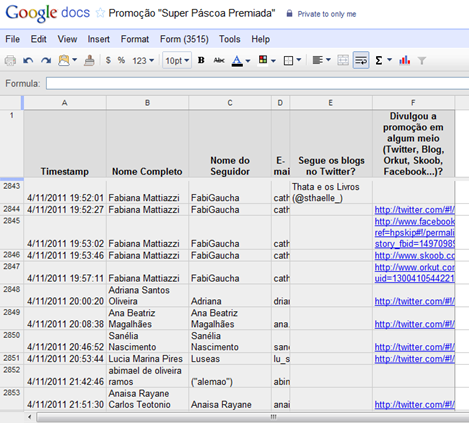
Task: Open the Insert menu
Action: click(98, 39)
